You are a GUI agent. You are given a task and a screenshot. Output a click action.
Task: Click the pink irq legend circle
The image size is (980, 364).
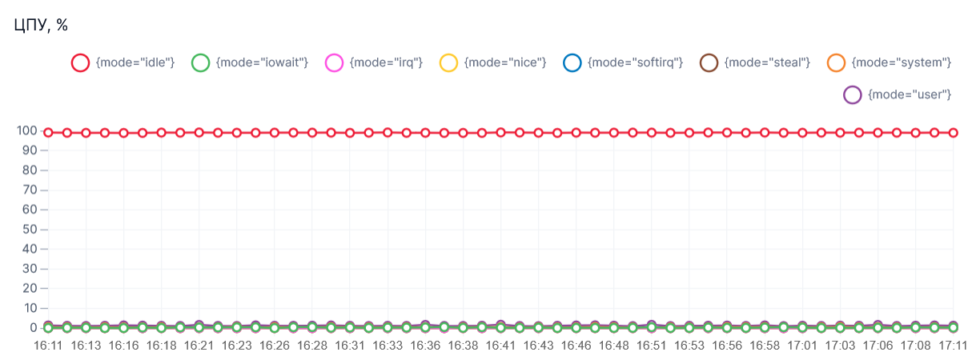tap(334, 62)
